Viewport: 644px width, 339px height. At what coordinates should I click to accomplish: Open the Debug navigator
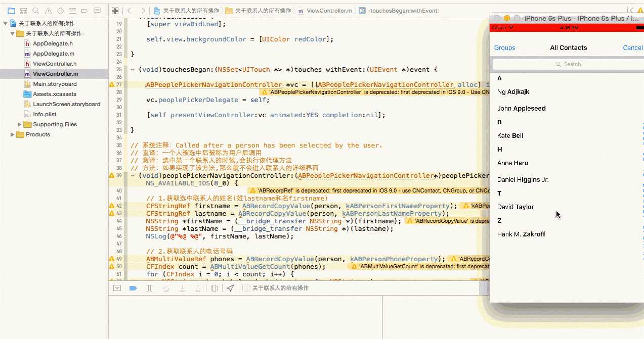pyautogui.click(x=72, y=11)
